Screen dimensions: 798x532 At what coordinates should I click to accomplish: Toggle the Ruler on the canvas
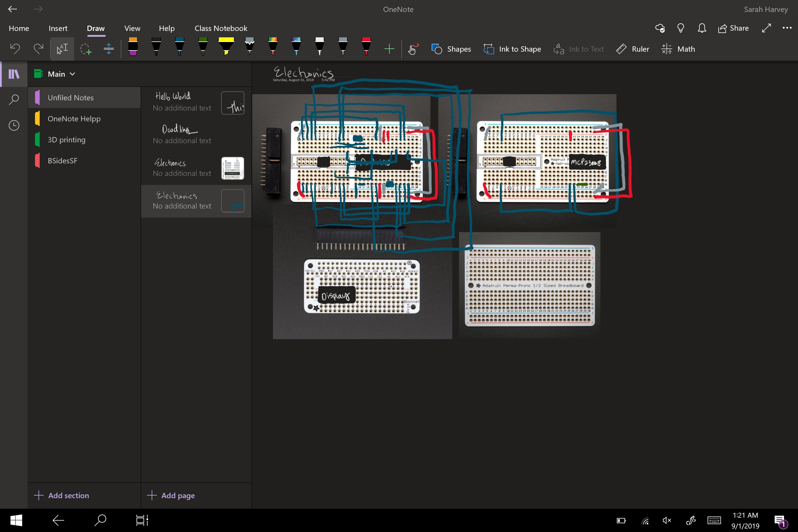[x=632, y=49]
